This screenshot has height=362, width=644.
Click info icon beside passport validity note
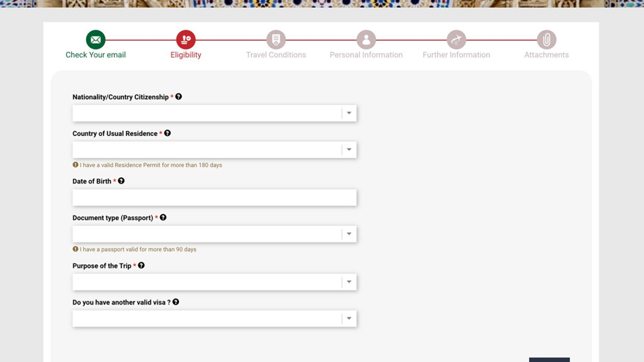coord(75,249)
